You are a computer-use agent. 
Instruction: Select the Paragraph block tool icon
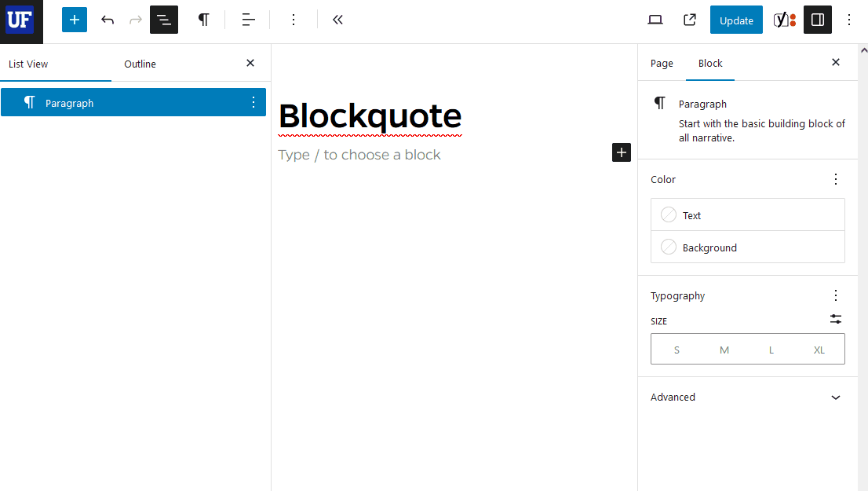point(204,20)
